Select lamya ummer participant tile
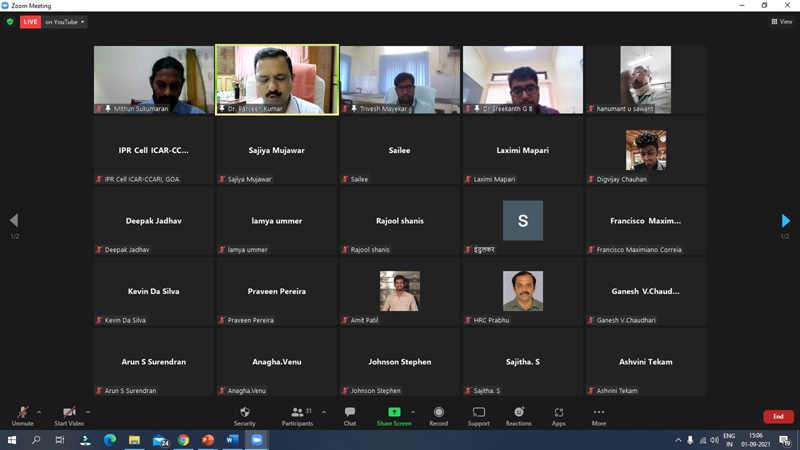800x450 pixels. click(x=277, y=220)
